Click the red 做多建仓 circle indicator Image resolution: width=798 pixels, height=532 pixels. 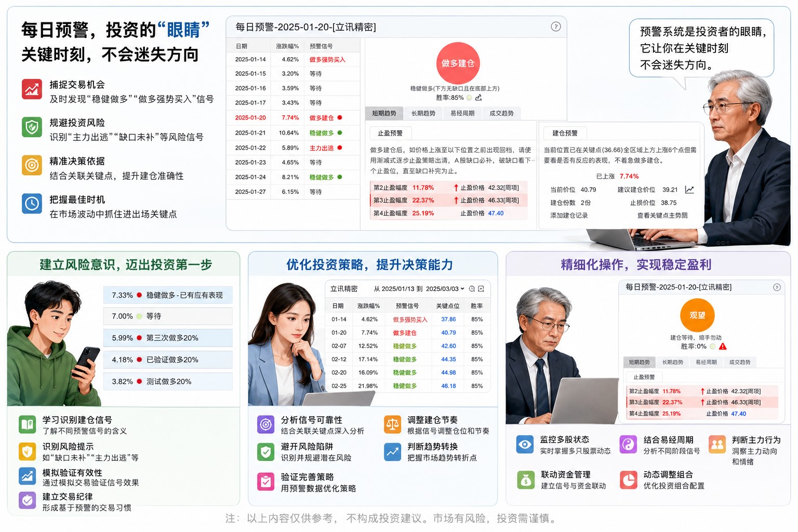click(458, 63)
